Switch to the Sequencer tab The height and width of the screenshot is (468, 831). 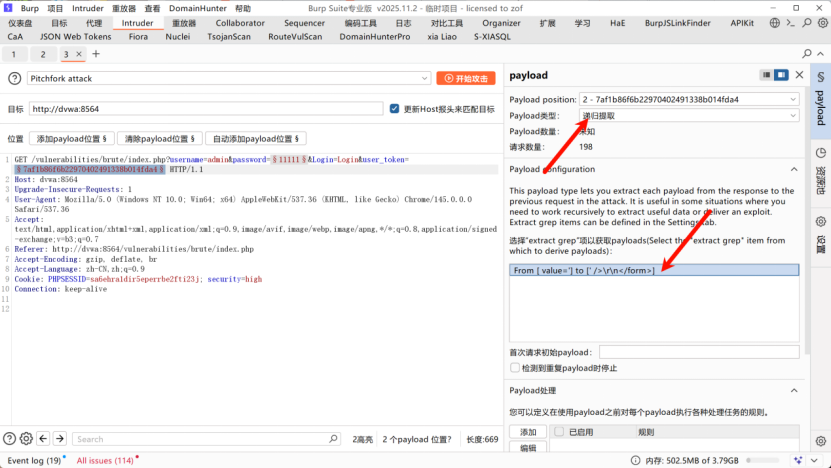pyautogui.click(x=304, y=22)
